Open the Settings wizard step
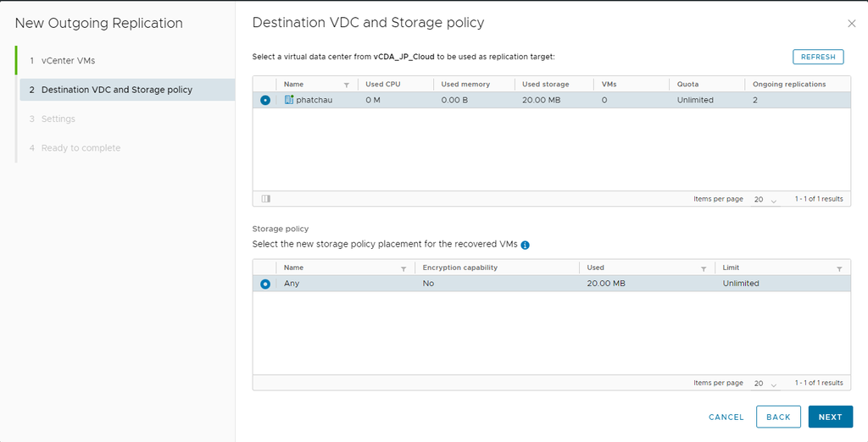 tap(58, 119)
